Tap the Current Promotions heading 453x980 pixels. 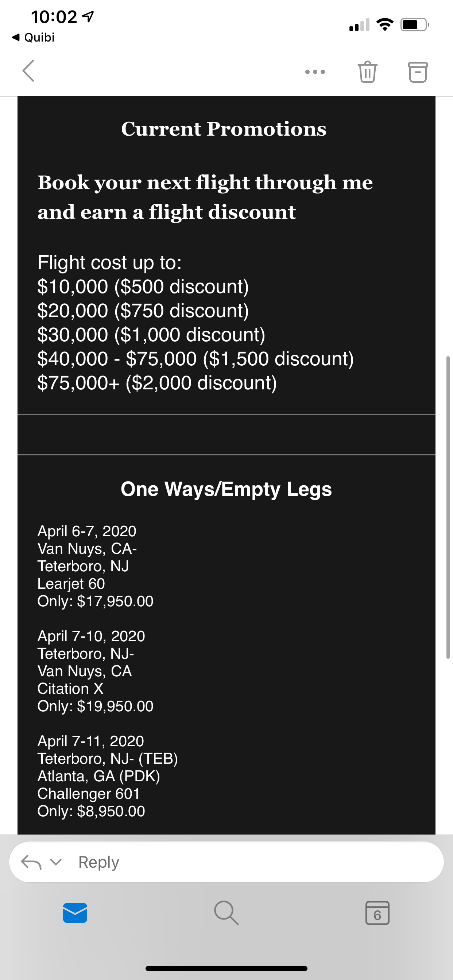[x=224, y=129]
